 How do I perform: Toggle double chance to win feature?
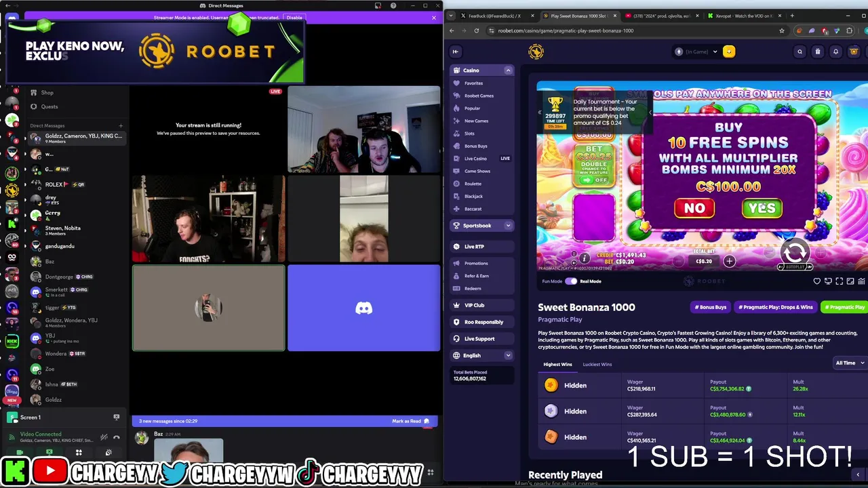594,180
